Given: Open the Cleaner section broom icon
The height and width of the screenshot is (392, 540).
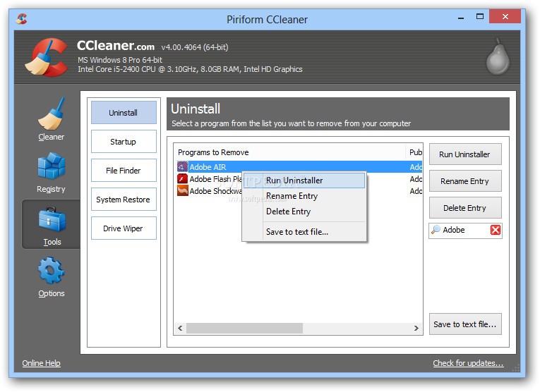Looking at the screenshot, I should (51, 114).
